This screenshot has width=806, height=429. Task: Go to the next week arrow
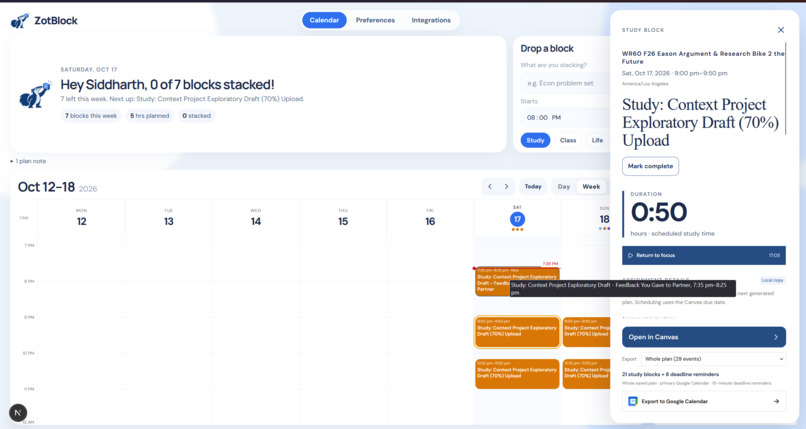506,186
